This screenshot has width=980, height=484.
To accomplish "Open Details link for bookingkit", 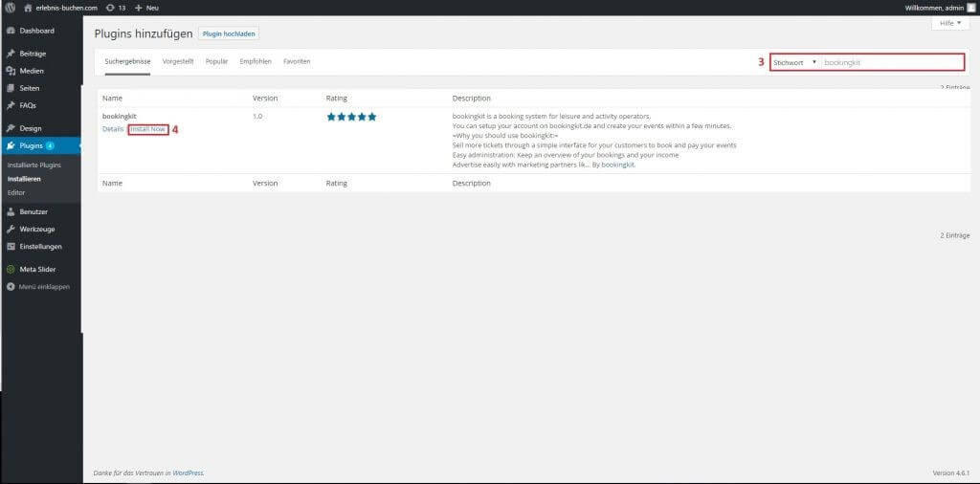I will [x=113, y=129].
